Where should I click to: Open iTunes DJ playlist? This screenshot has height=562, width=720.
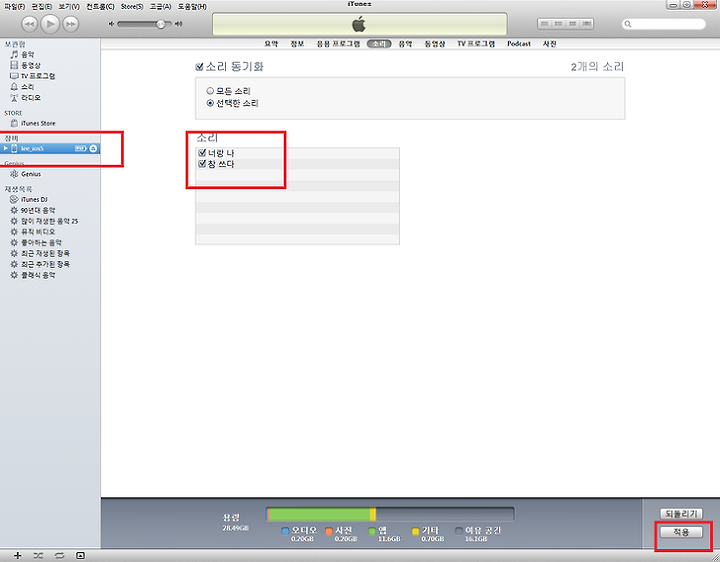tap(34, 199)
